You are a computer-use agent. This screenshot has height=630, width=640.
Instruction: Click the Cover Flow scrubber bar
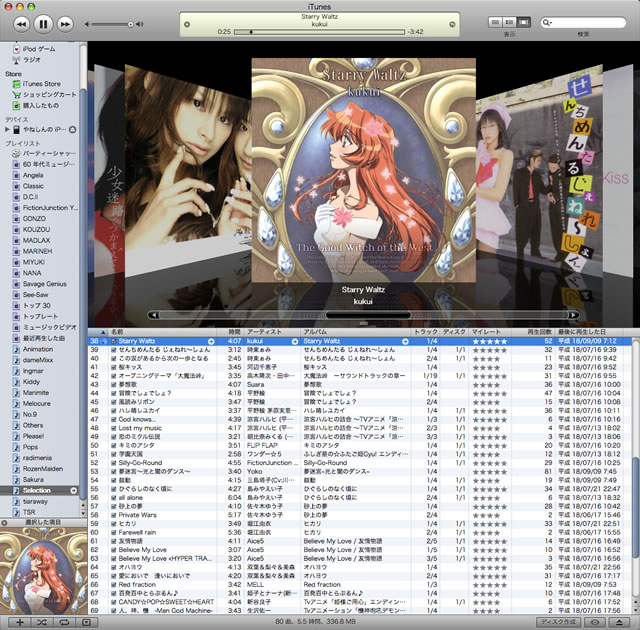[363, 315]
